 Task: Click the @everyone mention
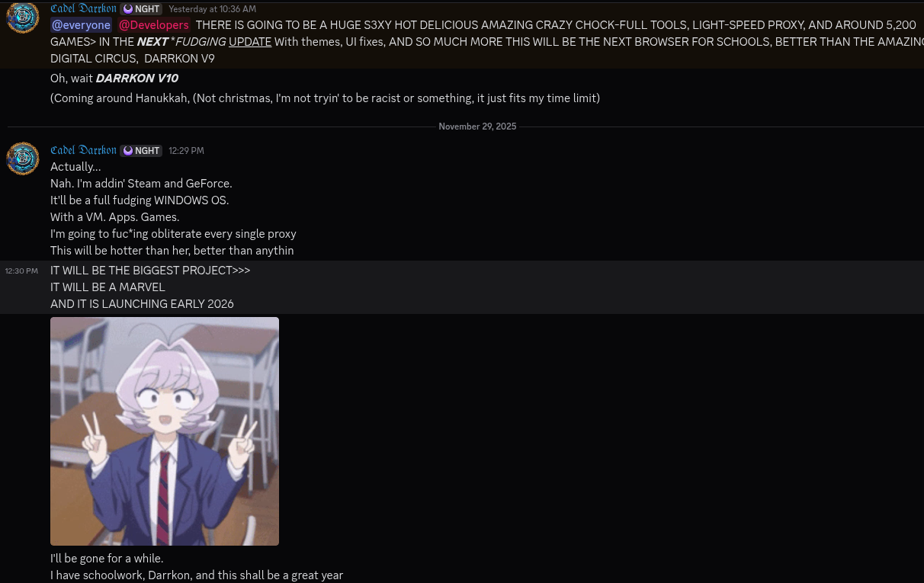click(81, 25)
